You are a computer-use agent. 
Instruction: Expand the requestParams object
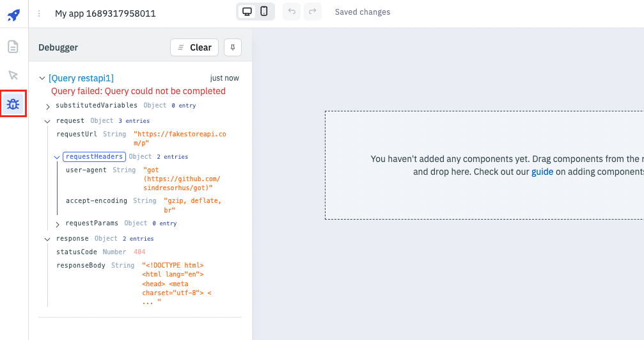coord(58,223)
